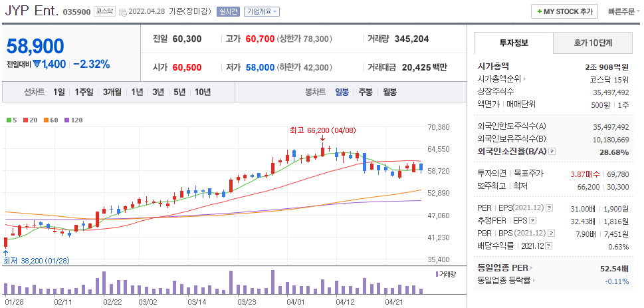Expand the 기업개요 dropdown
Screen dimensions: 644x308
click(262, 11)
